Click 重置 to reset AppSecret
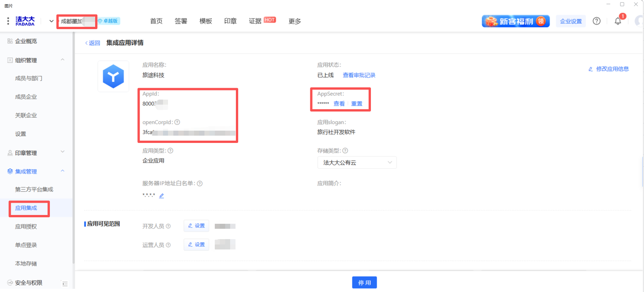The width and height of the screenshot is (644, 292). click(357, 103)
